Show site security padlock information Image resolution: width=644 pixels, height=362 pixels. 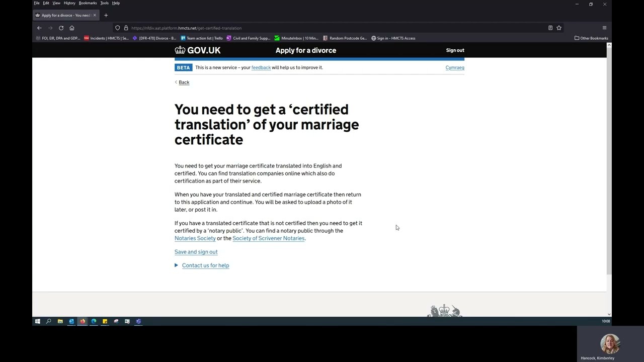pyautogui.click(x=126, y=28)
